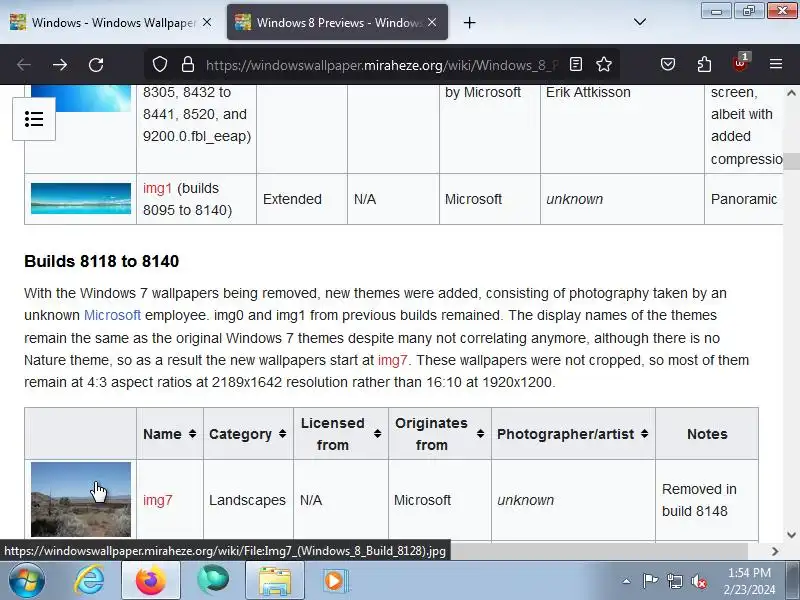Bookmark this page with star
Image resolution: width=800 pixels, height=600 pixels.
point(604,64)
